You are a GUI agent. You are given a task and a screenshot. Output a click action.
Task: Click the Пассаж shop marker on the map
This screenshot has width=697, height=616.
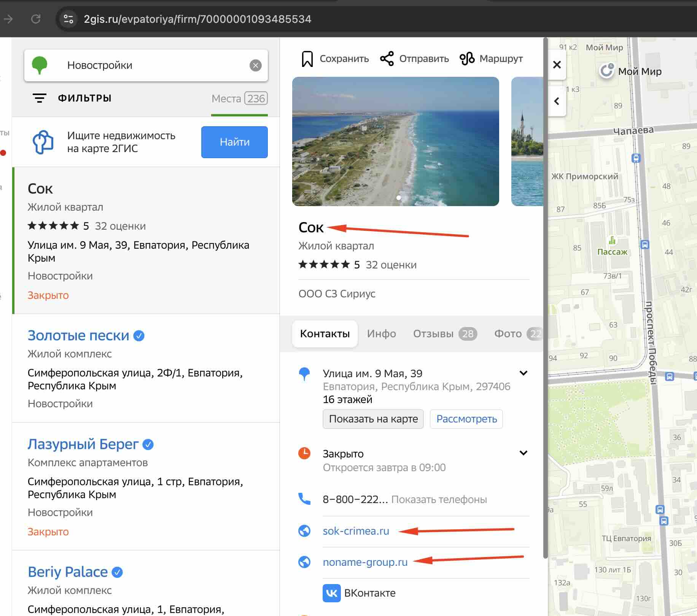pyautogui.click(x=612, y=240)
